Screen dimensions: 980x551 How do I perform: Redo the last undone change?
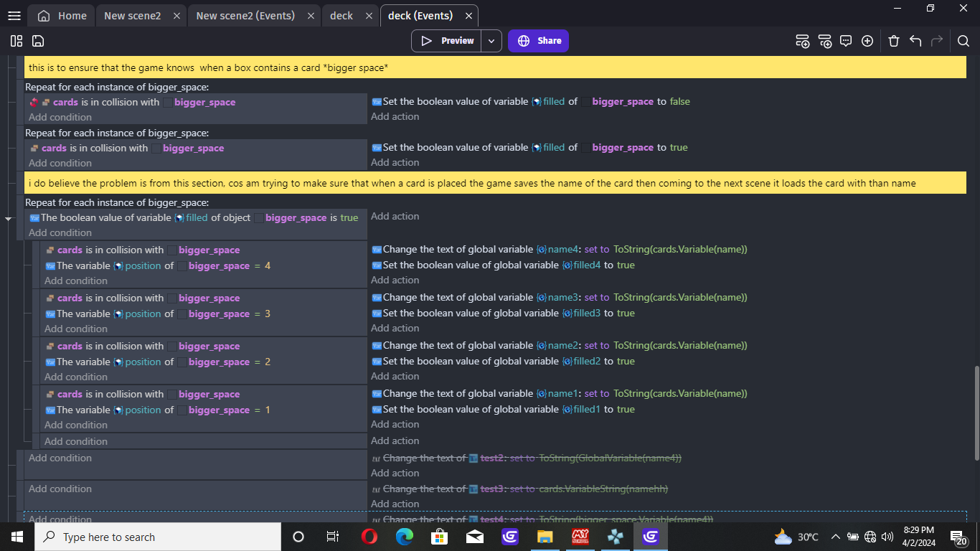tap(937, 41)
